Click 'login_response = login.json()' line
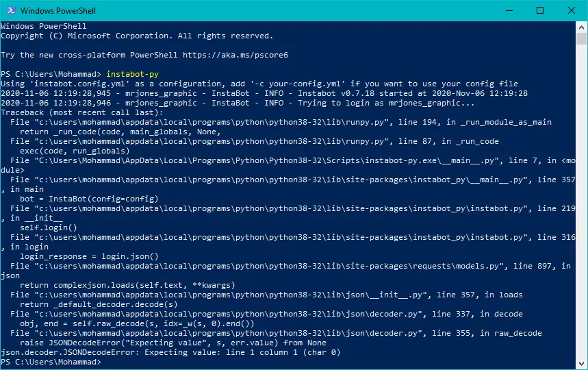Viewport: 588px width, 370px height. tap(89, 256)
